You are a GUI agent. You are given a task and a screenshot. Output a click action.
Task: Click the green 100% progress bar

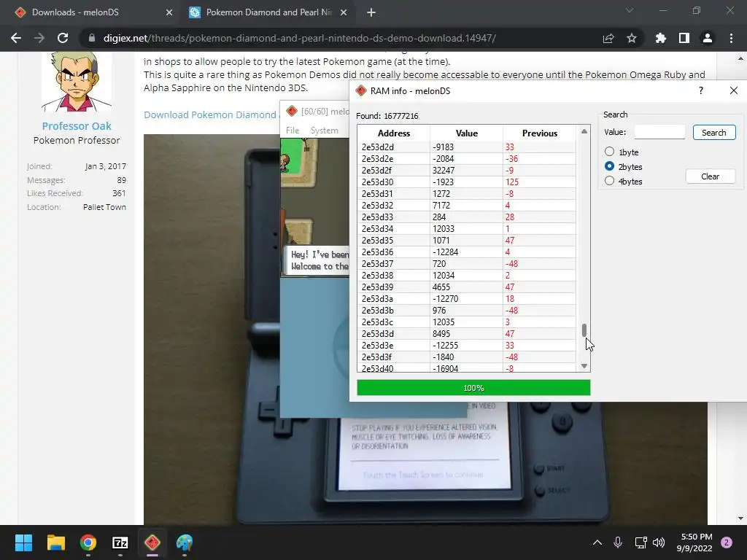(x=473, y=388)
